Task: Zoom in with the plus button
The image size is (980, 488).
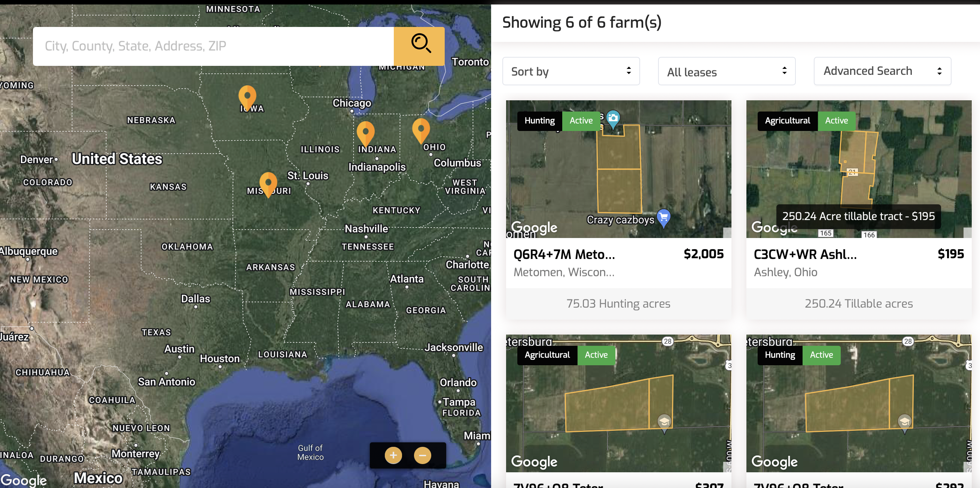Action: (393, 455)
